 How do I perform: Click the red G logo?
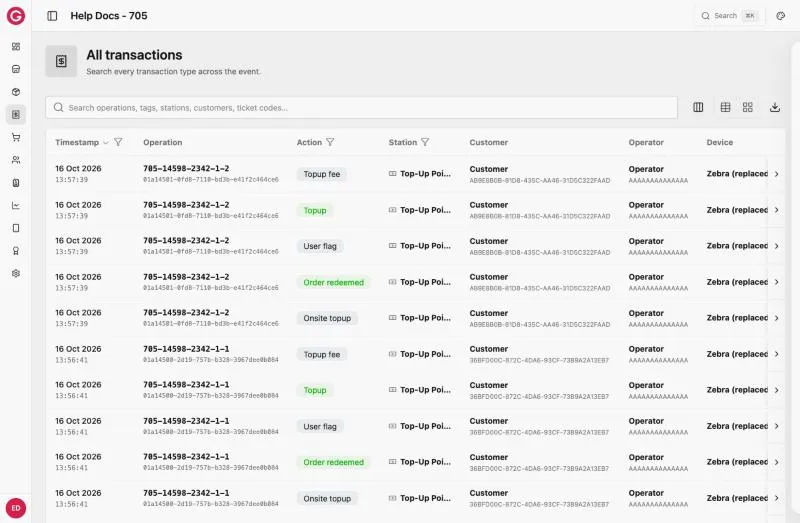coord(16,16)
